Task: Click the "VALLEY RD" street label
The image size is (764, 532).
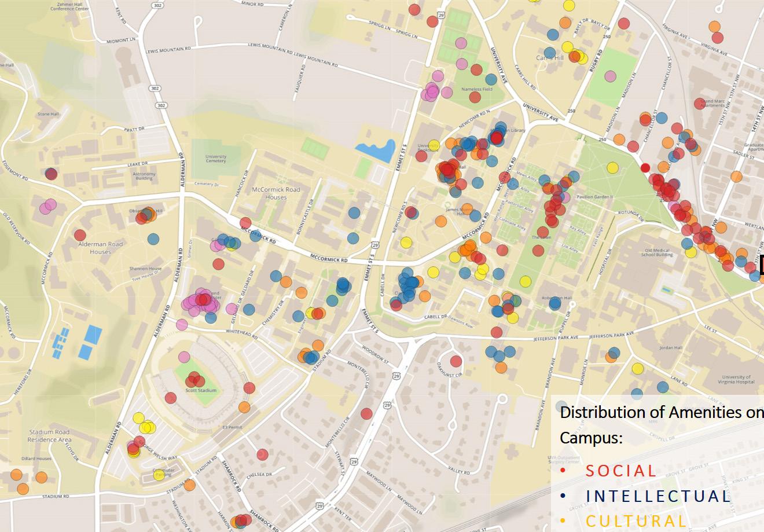Action: [x=459, y=472]
